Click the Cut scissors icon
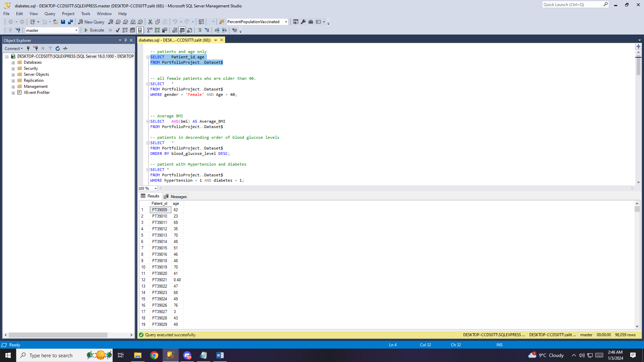This screenshot has width=644, height=362. pyautogui.click(x=150, y=22)
